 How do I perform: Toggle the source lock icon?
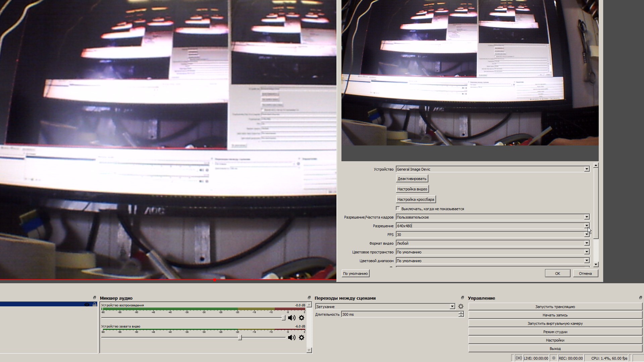[95, 305]
